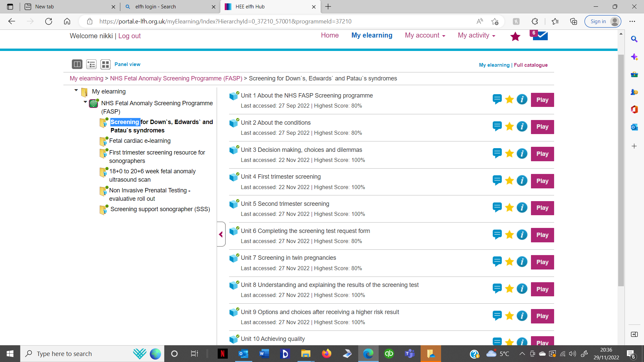Click the info icon for Unit 1

click(x=522, y=100)
